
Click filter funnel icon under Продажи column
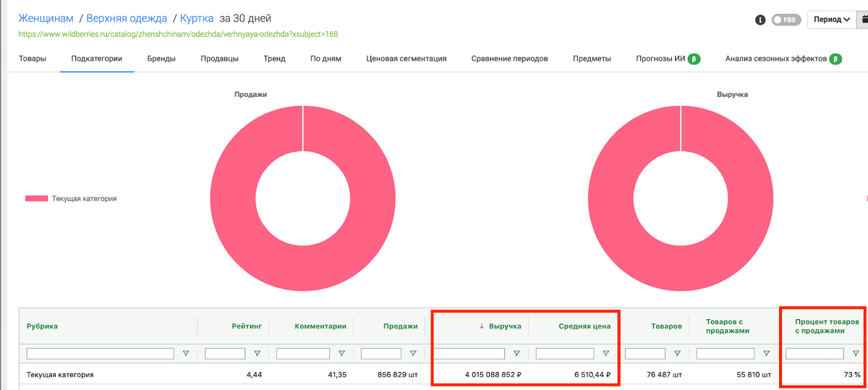coord(412,354)
